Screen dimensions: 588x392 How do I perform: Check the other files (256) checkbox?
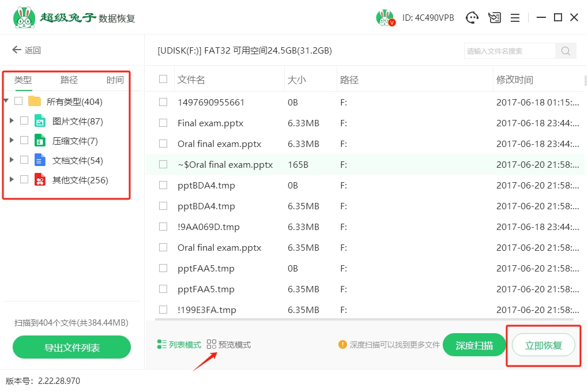[24, 180]
